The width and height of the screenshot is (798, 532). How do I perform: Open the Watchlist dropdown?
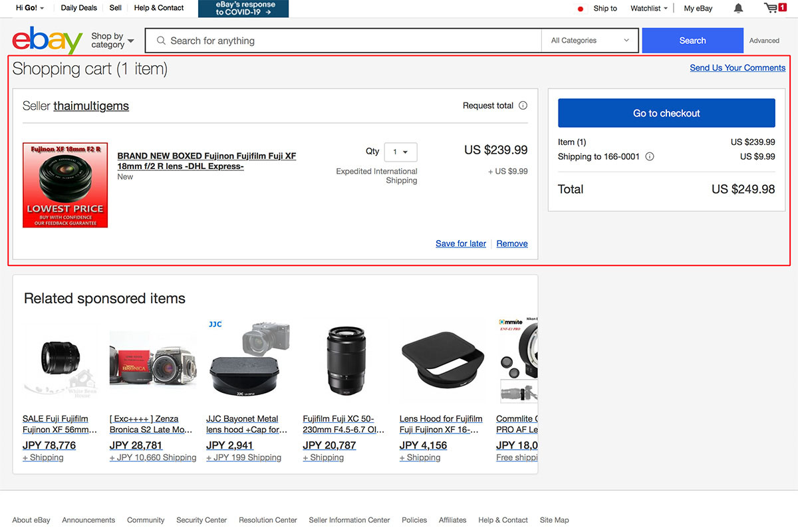648,9
